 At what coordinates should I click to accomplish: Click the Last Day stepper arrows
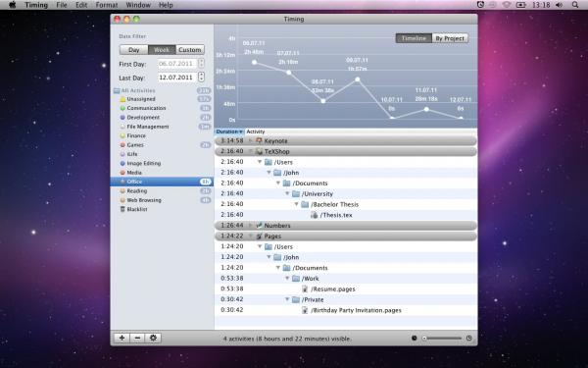[x=201, y=77]
